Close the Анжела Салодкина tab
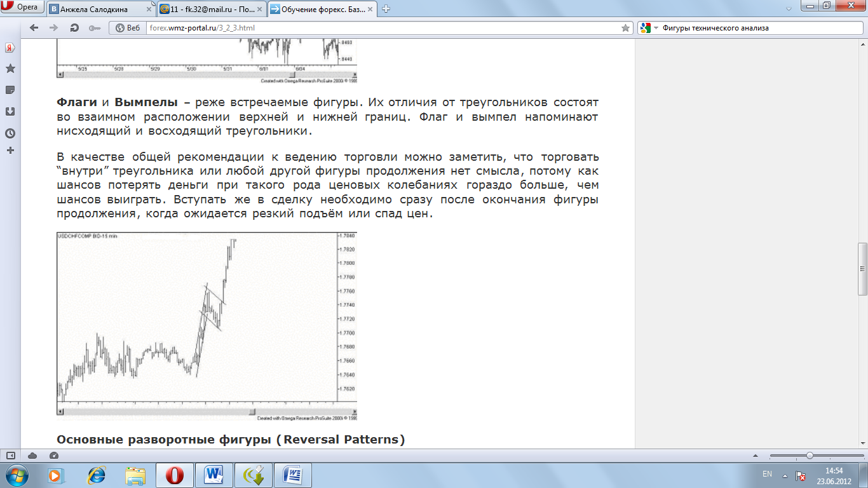 pyautogui.click(x=148, y=9)
